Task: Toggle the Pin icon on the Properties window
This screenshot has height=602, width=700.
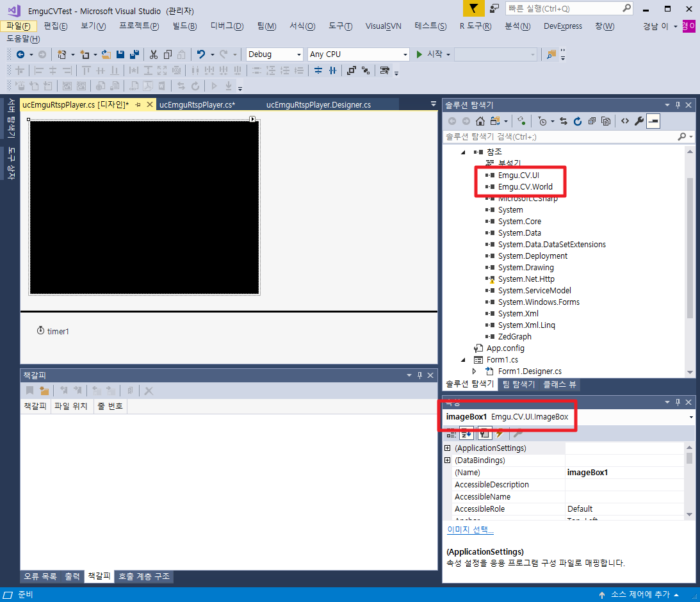Action: [x=677, y=402]
